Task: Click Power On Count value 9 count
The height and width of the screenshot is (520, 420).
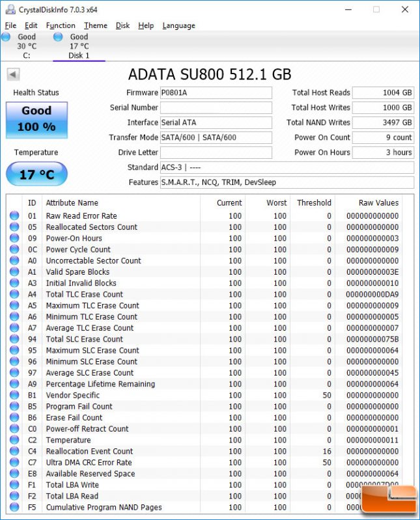Action: (383, 137)
